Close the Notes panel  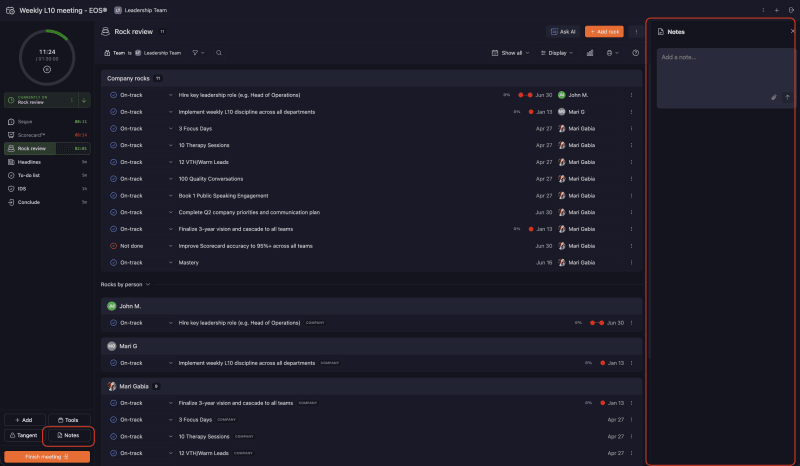pos(792,31)
